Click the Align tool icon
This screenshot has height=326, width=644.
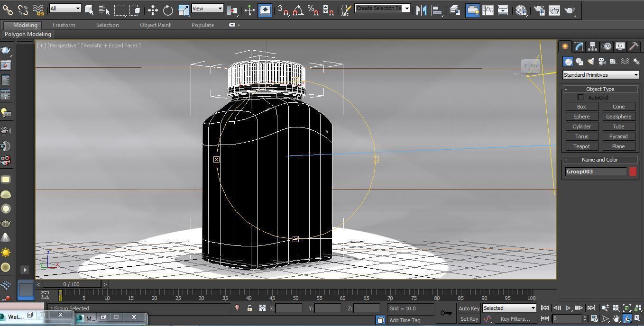437,9
